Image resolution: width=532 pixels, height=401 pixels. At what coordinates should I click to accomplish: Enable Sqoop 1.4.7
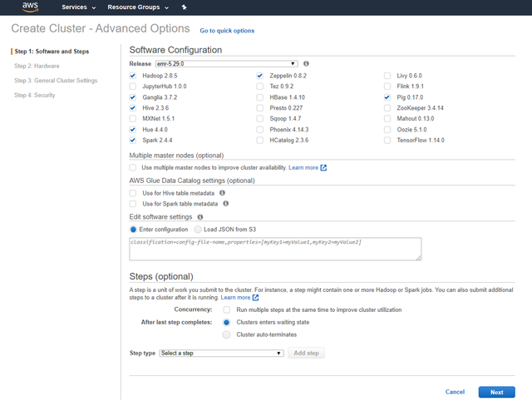pos(260,118)
